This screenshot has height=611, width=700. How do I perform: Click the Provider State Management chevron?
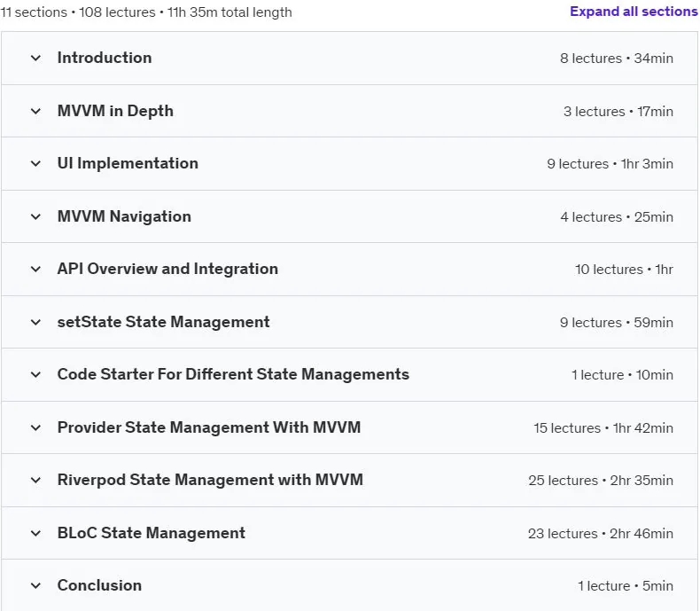[x=35, y=427]
